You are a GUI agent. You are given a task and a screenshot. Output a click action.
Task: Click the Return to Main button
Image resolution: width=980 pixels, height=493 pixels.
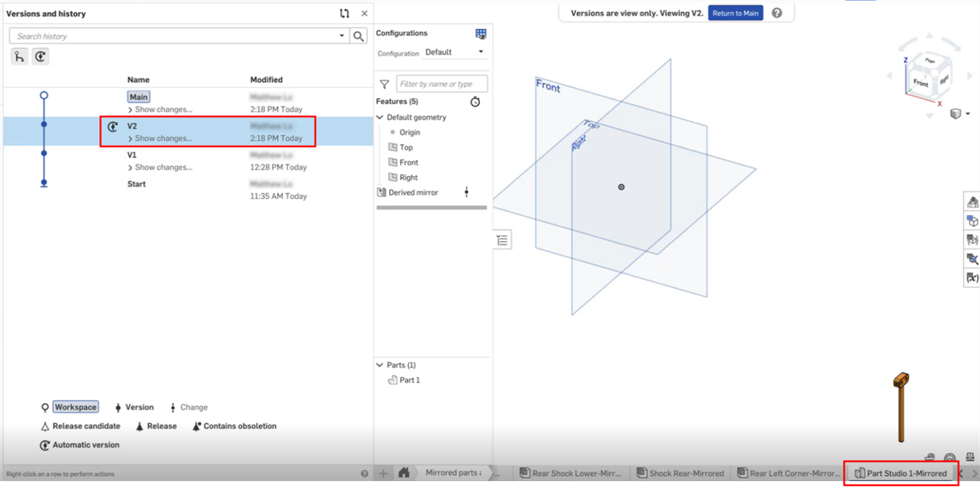(735, 14)
